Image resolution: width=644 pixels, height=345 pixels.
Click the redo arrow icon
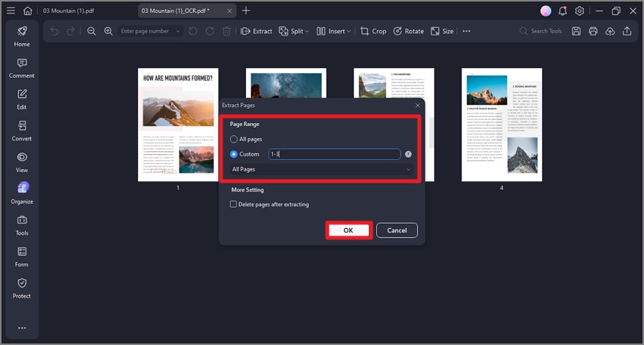pos(71,31)
